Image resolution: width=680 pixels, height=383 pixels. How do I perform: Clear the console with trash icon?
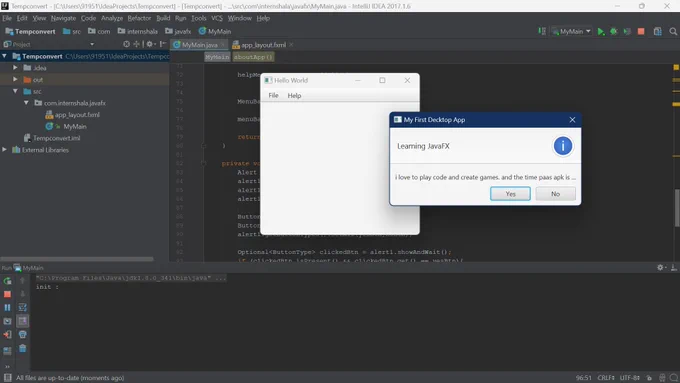pos(23,348)
